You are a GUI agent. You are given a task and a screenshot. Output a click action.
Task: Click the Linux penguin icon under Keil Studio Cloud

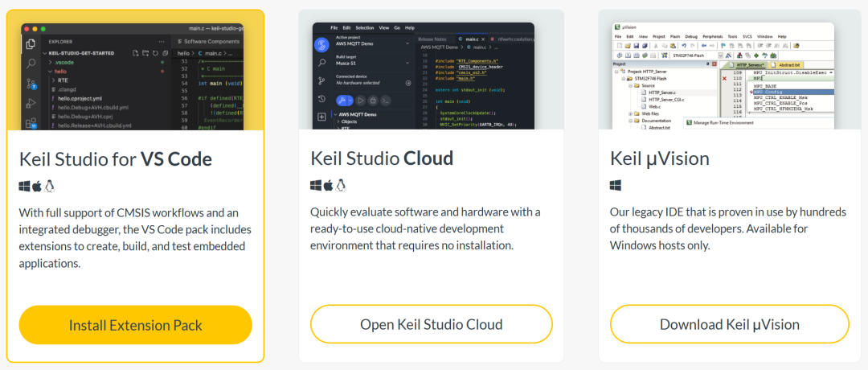(341, 185)
